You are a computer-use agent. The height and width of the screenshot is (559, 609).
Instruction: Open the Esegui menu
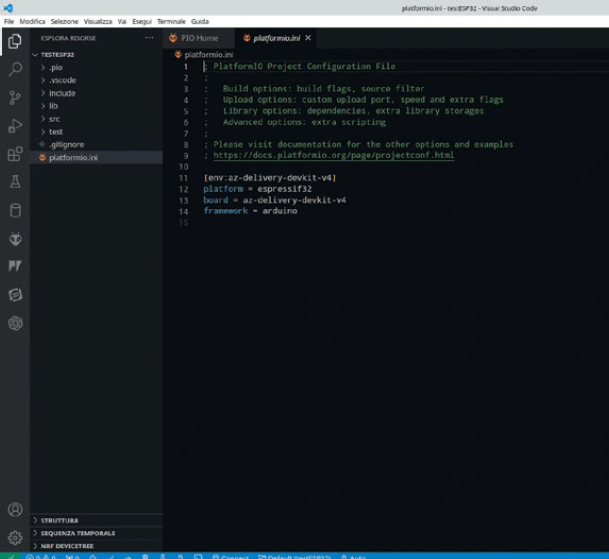point(142,21)
